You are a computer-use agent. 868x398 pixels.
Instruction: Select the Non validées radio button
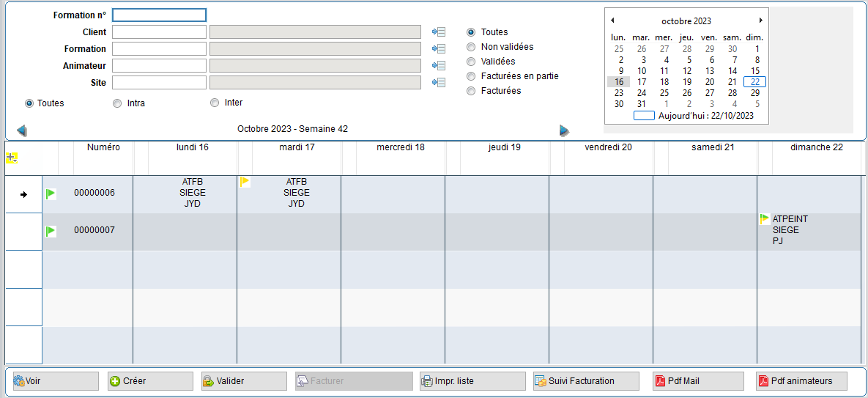click(x=471, y=47)
